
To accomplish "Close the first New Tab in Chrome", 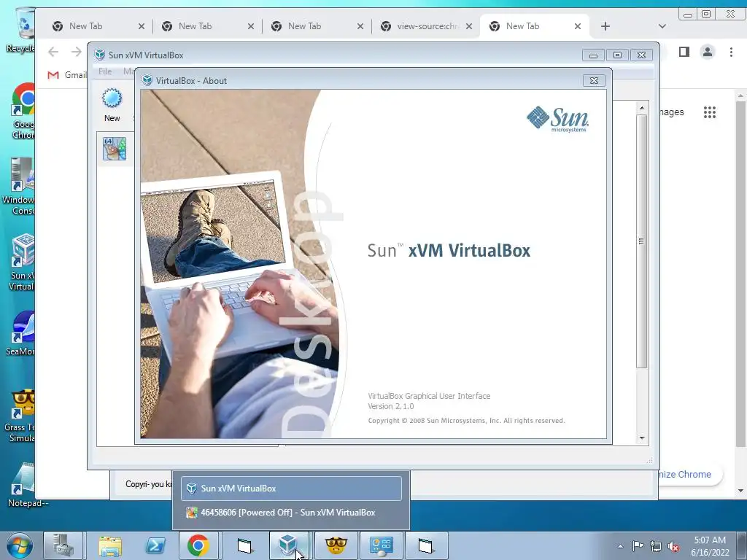I will (142, 26).
